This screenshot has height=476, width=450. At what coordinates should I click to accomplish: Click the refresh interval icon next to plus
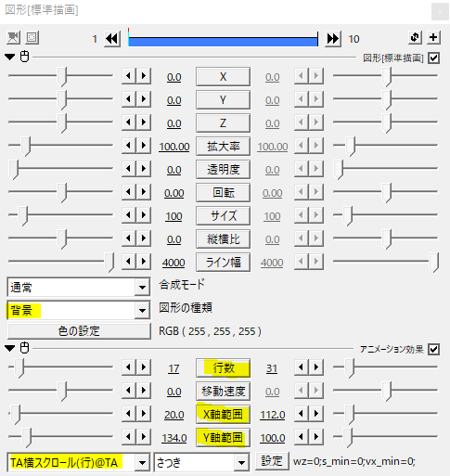415,37
